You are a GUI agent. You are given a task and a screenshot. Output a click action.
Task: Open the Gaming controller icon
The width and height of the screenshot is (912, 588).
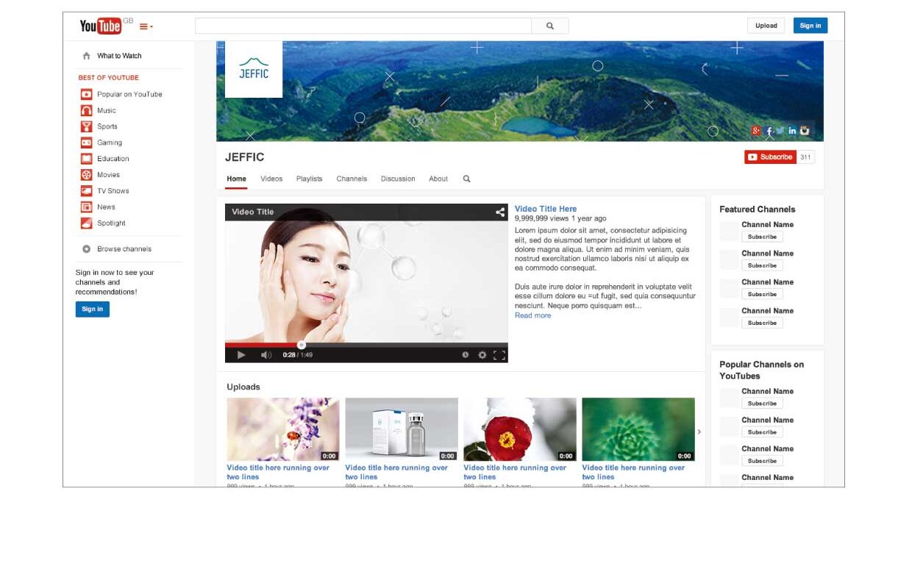[86, 143]
